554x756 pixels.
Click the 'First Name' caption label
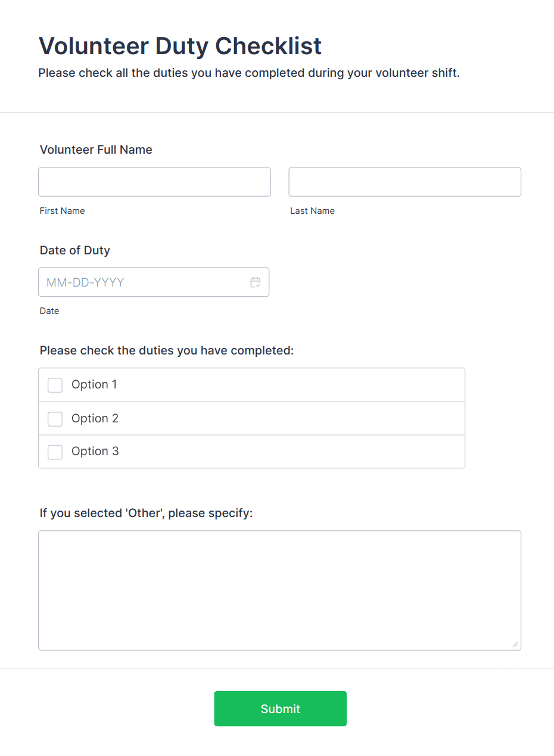[x=62, y=210]
